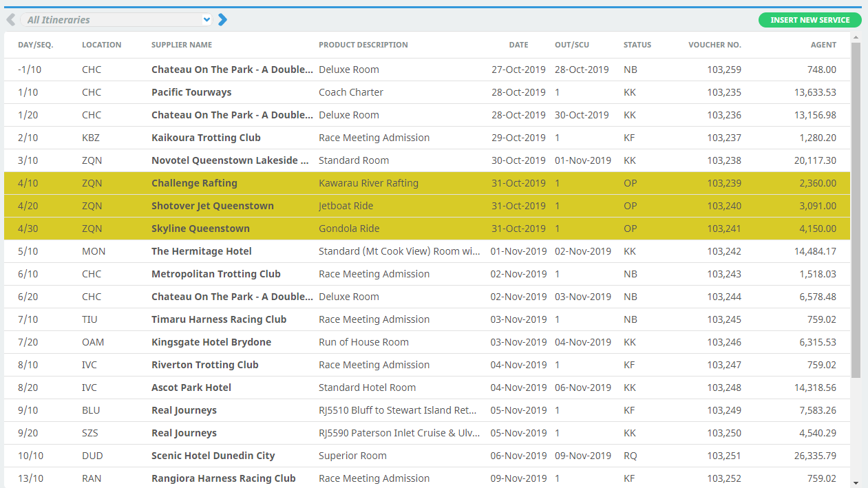Click the Insert New Service button

click(x=809, y=20)
